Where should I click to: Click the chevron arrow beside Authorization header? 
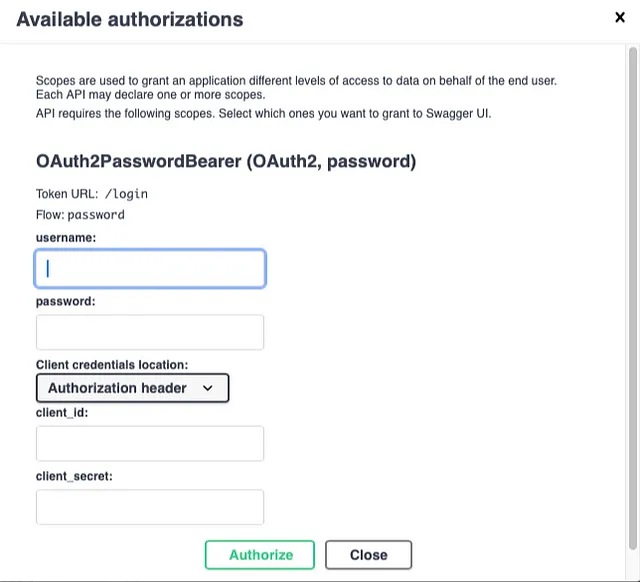pyautogui.click(x=208, y=388)
